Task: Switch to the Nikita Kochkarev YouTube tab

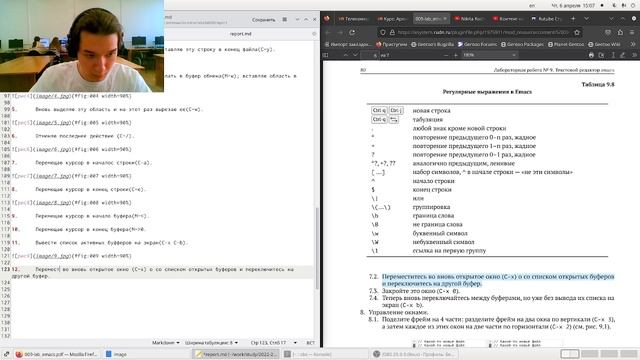Action: 469,19
